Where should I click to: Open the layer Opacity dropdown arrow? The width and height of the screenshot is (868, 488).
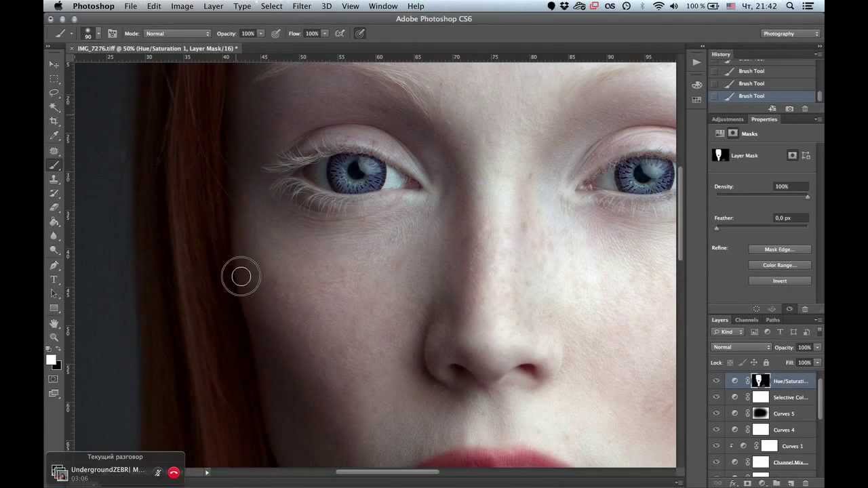[x=817, y=347]
